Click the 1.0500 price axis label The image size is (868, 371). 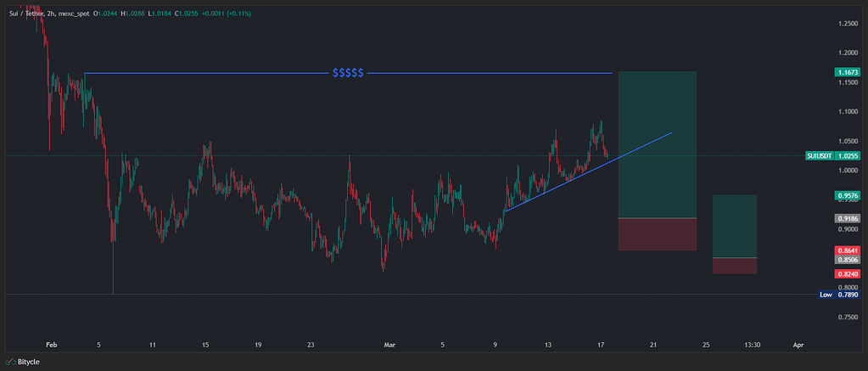pyautogui.click(x=848, y=141)
